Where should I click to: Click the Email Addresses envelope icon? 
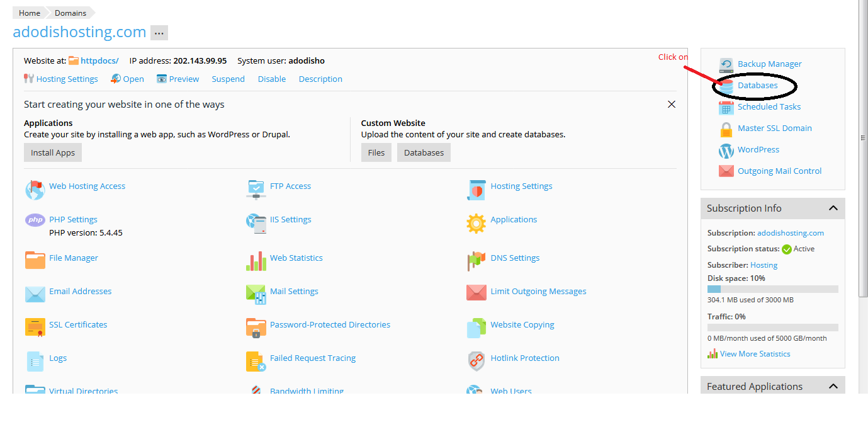coord(35,294)
